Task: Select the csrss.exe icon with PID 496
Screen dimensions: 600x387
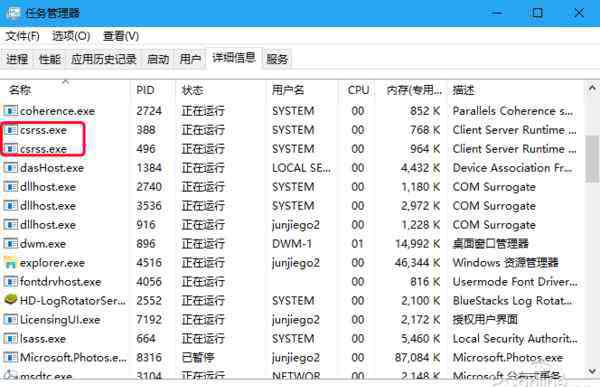Action: tap(10, 149)
